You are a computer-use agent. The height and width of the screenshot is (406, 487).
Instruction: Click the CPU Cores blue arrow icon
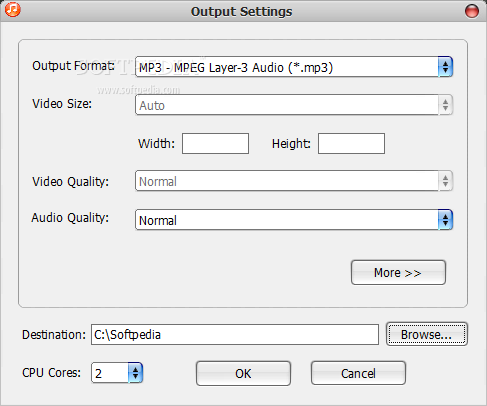point(135,373)
